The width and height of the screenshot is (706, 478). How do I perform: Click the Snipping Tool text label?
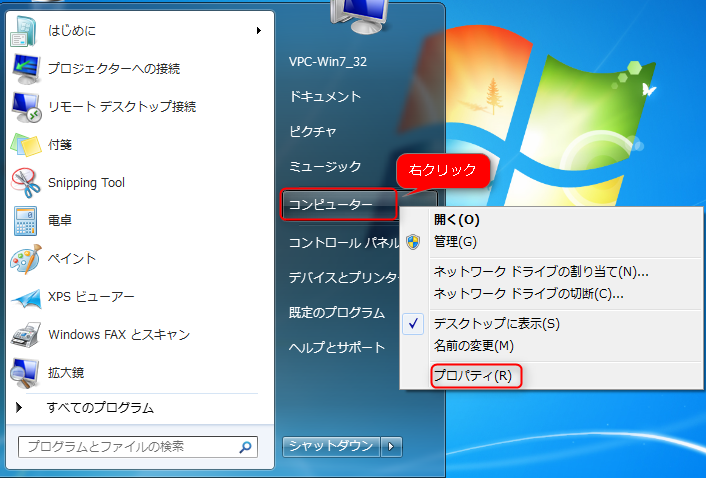click(86, 183)
